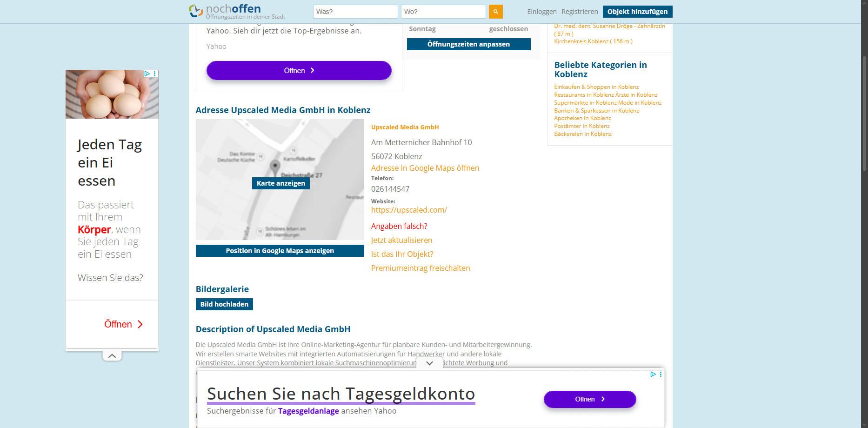Click Karte anzeigen on the map
The width and height of the screenshot is (868, 428).
280,183
